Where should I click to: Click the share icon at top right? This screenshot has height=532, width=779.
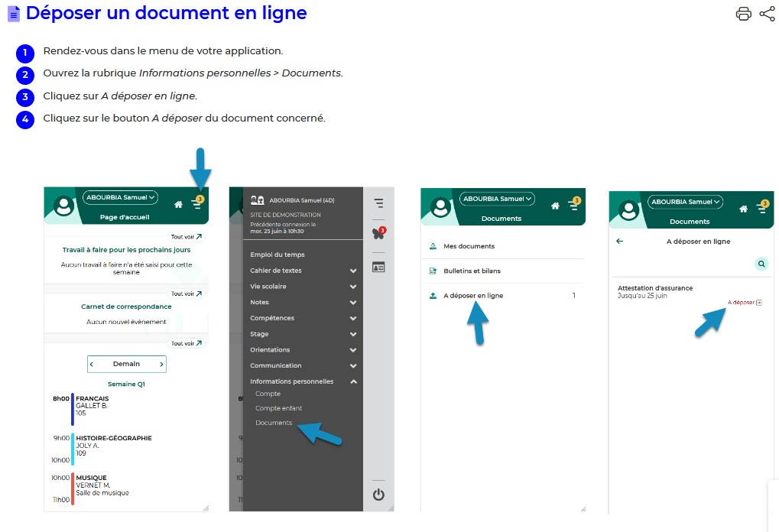pos(767,14)
